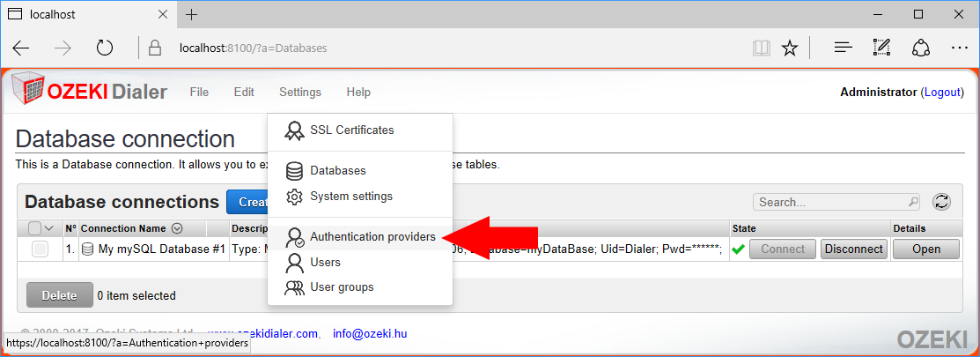Open the File menu
The height and width of the screenshot is (357, 980).
tap(199, 92)
